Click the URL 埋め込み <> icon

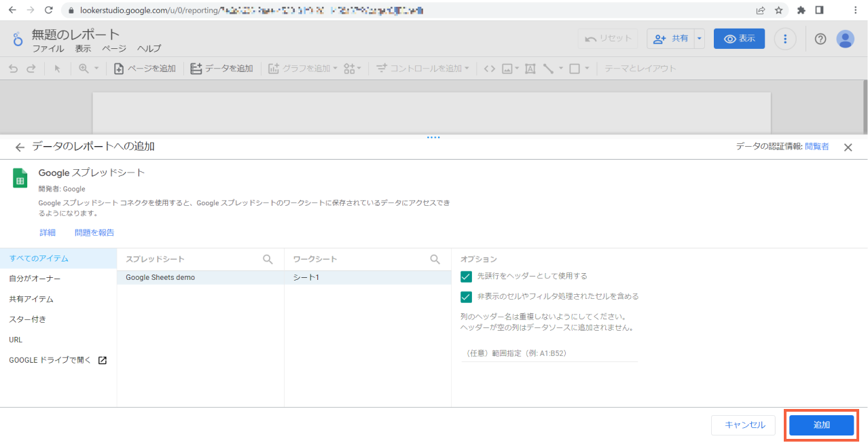pos(489,68)
